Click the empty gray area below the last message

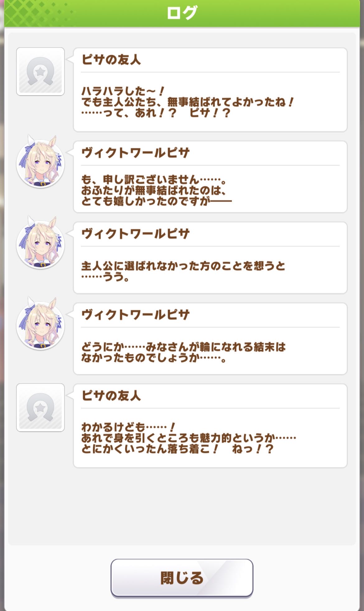[182, 508]
